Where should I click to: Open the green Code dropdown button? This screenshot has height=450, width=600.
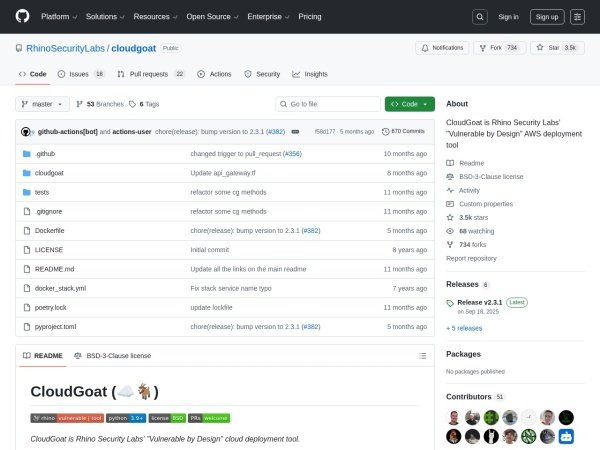pyautogui.click(x=409, y=104)
